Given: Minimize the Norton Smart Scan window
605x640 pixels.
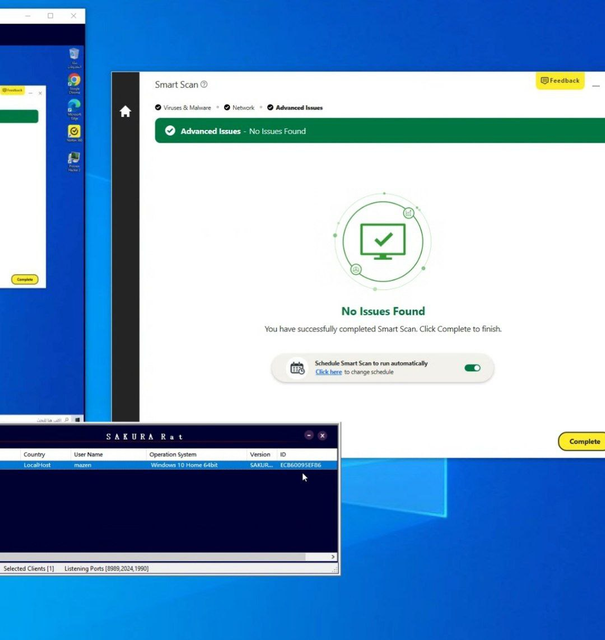Looking at the screenshot, I should pos(596,86).
